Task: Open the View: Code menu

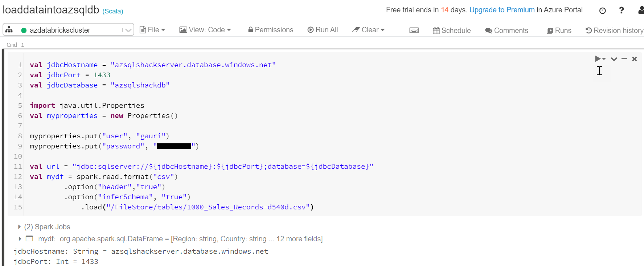Action: pyautogui.click(x=205, y=30)
